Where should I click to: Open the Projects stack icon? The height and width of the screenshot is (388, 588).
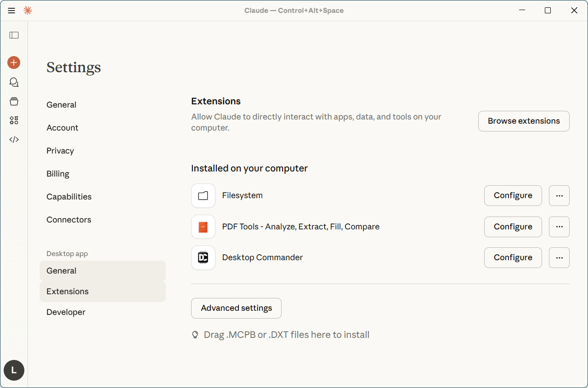pos(14,101)
